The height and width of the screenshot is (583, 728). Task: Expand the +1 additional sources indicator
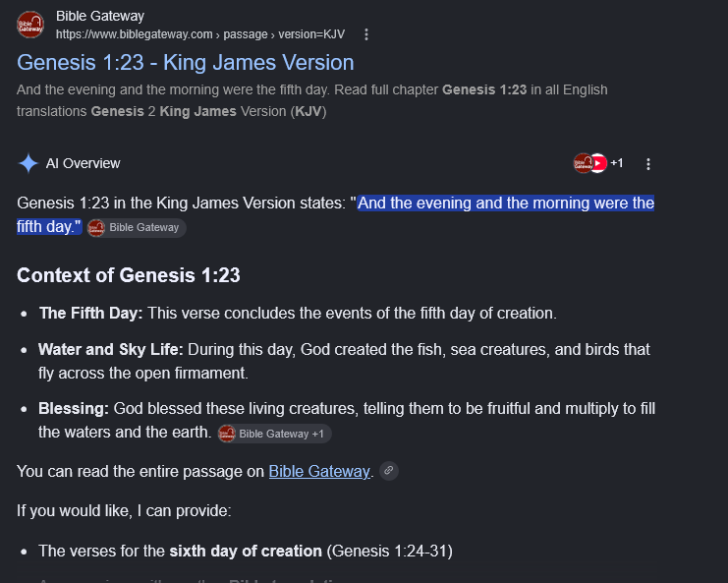click(x=617, y=163)
